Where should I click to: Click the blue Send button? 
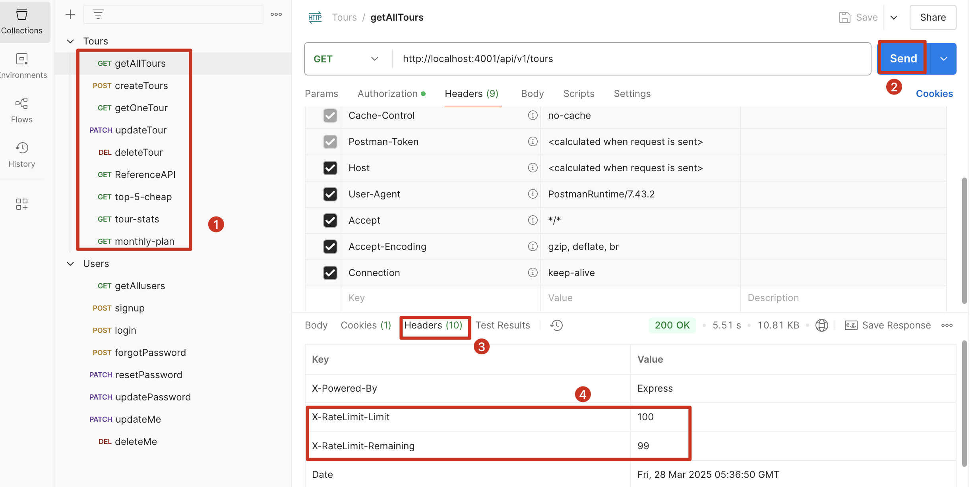coord(903,59)
